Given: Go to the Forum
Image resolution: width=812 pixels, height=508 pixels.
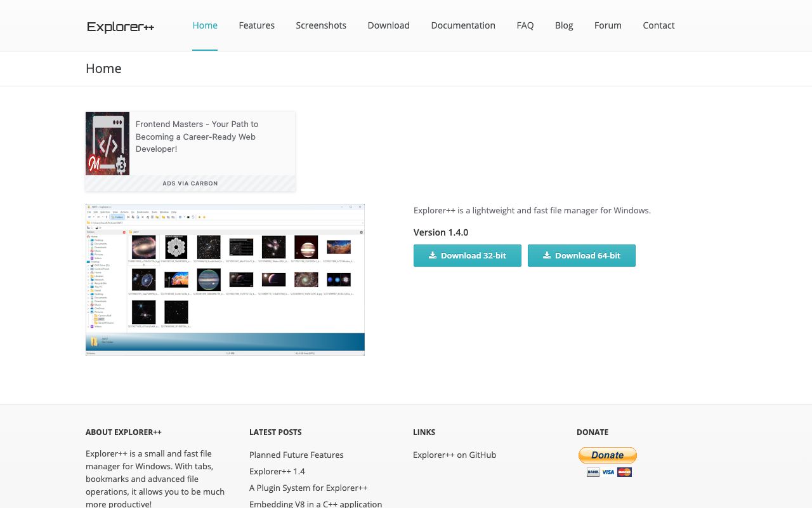Looking at the screenshot, I should pos(608,25).
